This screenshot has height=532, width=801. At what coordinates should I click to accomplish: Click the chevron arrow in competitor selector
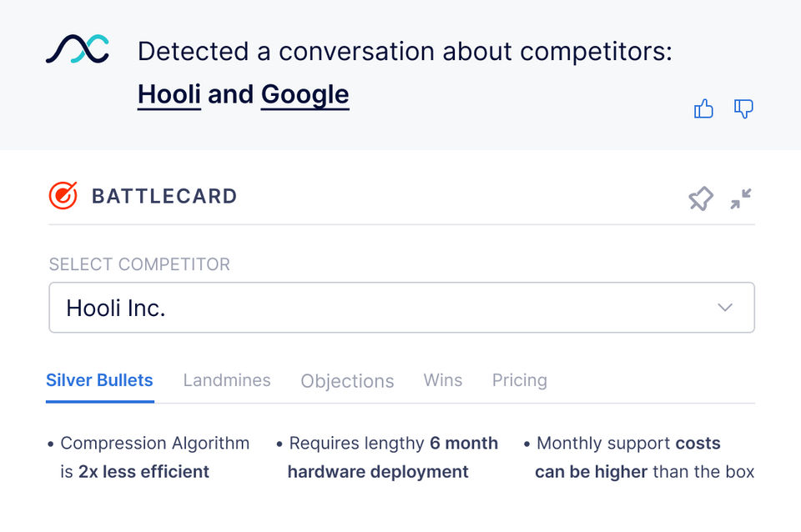[725, 308]
